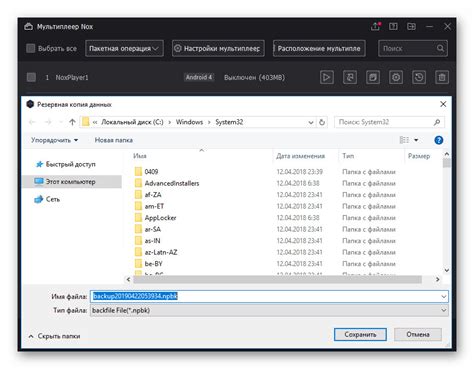The width and height of the screenshot is (474, 369).
Task: Click the view mode icon in dialog toolbar
Action: [x=404, y=140]
